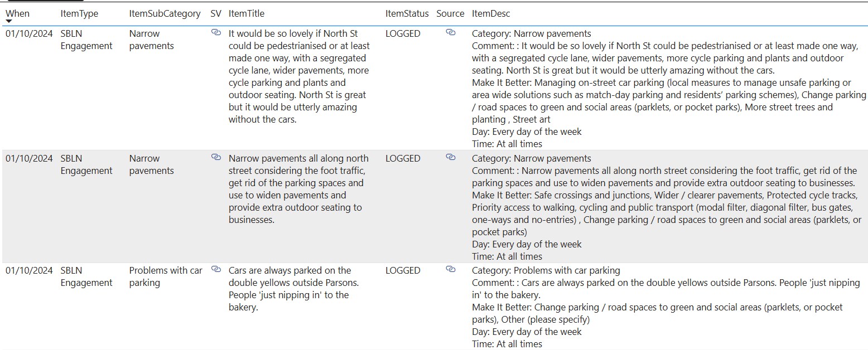The width and height of the screenshot is (868, 350).
Task: Toggle sort arrow under When column
Action: click(x=9, y=21)
